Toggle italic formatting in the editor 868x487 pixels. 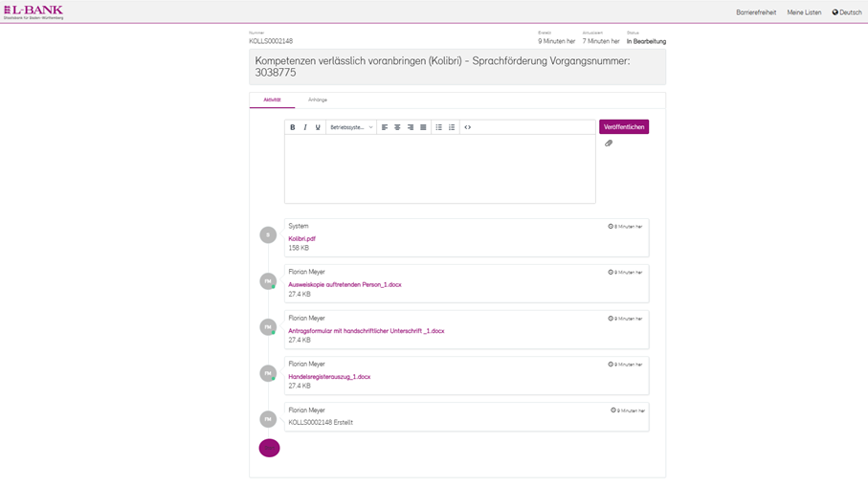(305, 127)
